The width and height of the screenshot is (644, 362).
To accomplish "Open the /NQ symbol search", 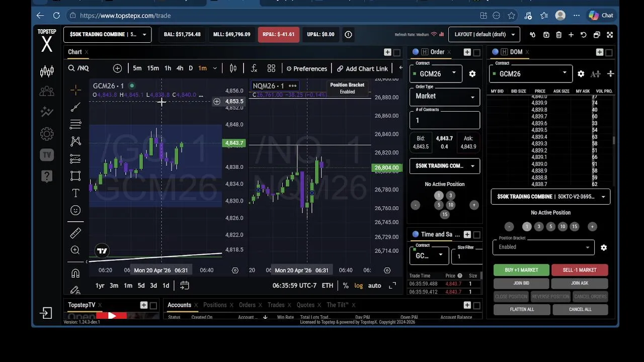I will [x=78, y=68].
